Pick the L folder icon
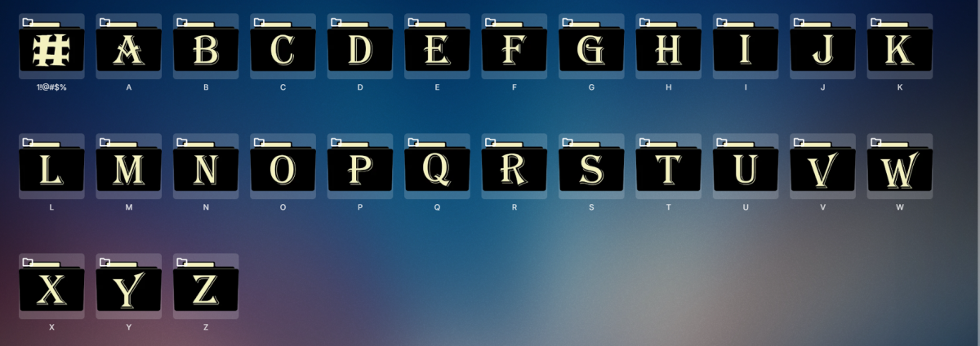Image resolution: width=980 pixels, height=346 pixels. [x=51, y=166]
